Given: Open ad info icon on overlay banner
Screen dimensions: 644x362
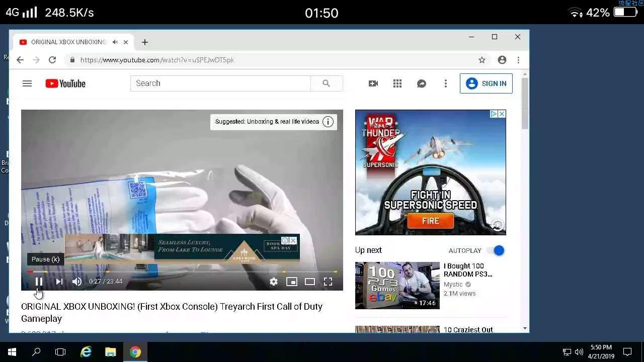Looking at the screenshot, I should pos(285,241).
